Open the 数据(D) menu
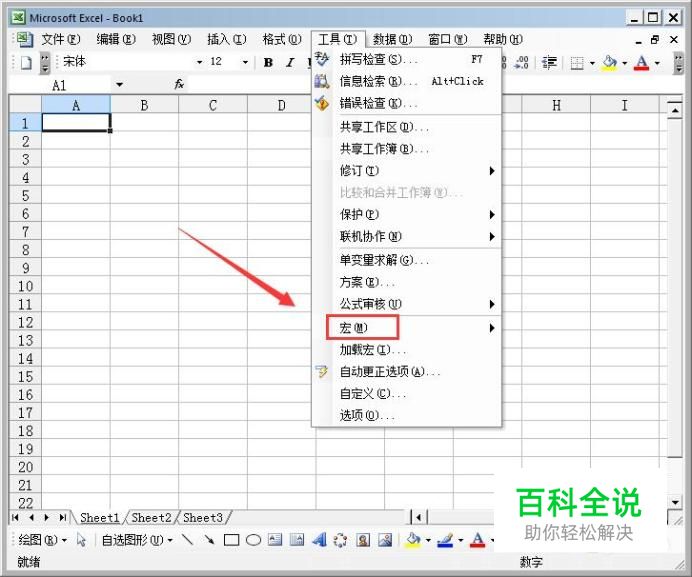Viewport: 692px width, 577px height. click(392, 39)
